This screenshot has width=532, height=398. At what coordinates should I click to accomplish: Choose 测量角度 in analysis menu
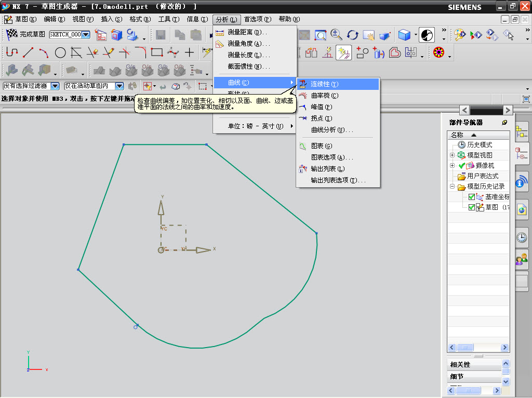pos(255,44)
